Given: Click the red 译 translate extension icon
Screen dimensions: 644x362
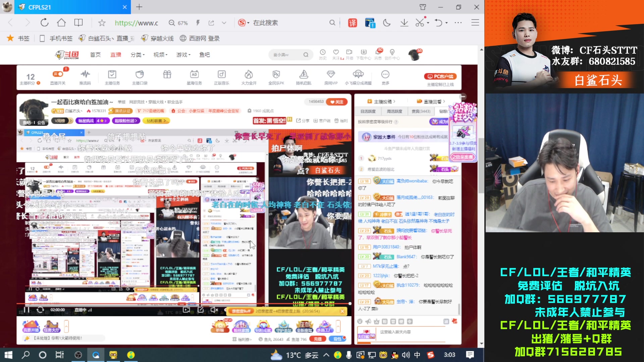Looking at the screenshot, I should click(353, 23).
